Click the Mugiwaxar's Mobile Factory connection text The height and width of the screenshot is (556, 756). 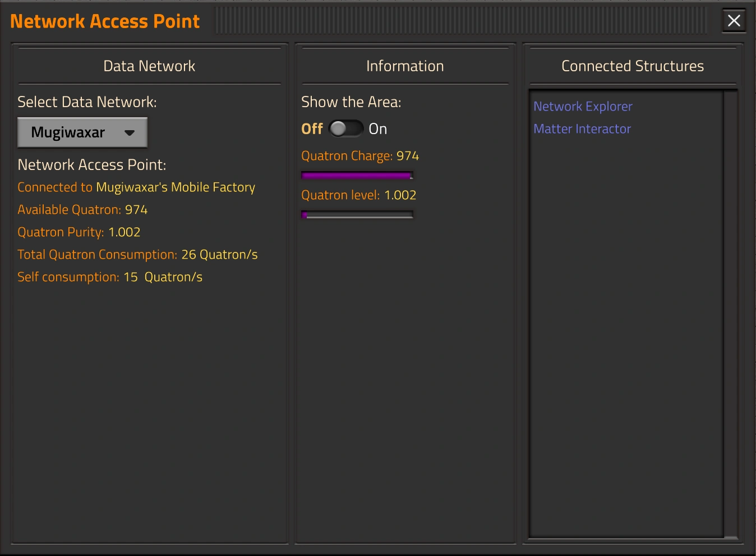tap(176, 187)
